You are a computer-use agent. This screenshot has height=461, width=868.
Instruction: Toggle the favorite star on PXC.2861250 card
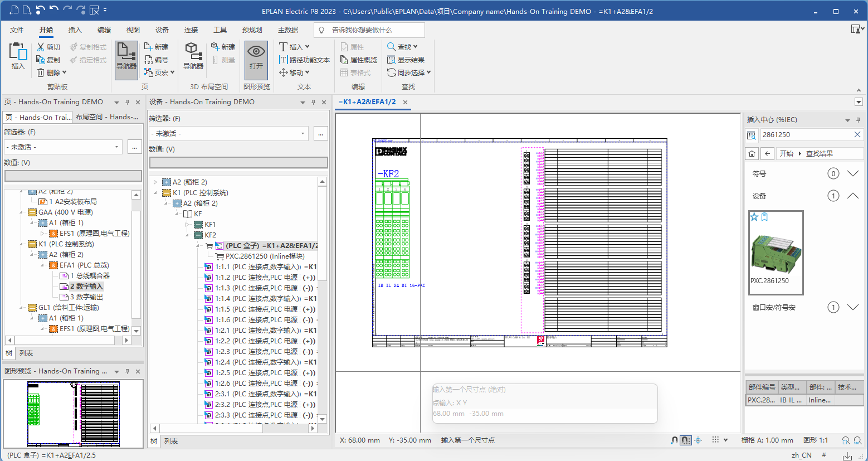coord(754,217)
